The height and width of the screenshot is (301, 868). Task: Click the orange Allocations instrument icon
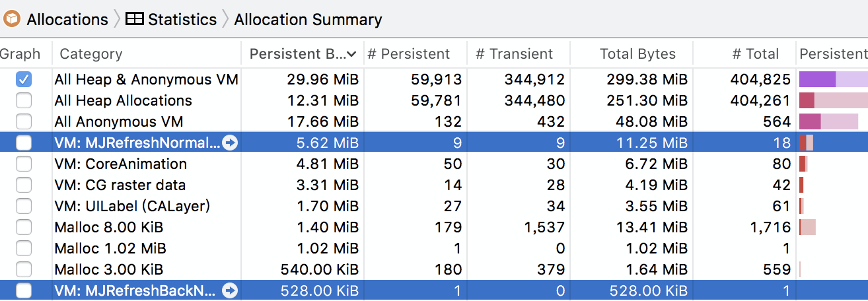(x=12, y=19)
